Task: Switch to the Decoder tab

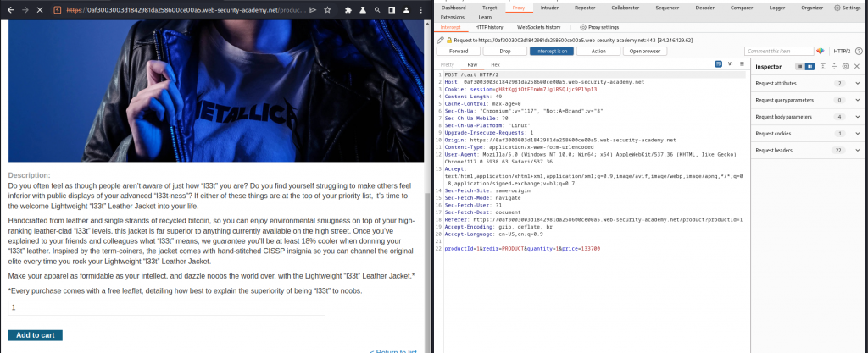Action: click(704, 8)
